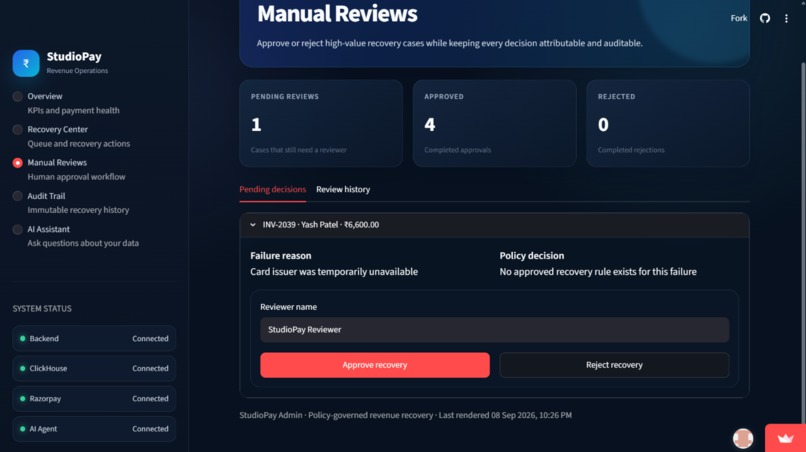Screen dimensions: 806x452
Task: Click the Manual Reviews page title
Action: pyautogui.click(x=337, y=14)
